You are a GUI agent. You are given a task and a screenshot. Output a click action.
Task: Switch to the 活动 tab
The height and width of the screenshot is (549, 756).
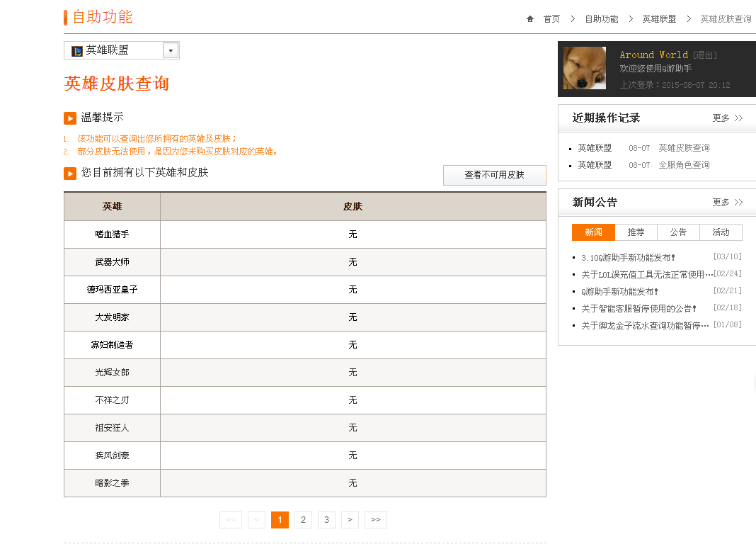[721, 232]
